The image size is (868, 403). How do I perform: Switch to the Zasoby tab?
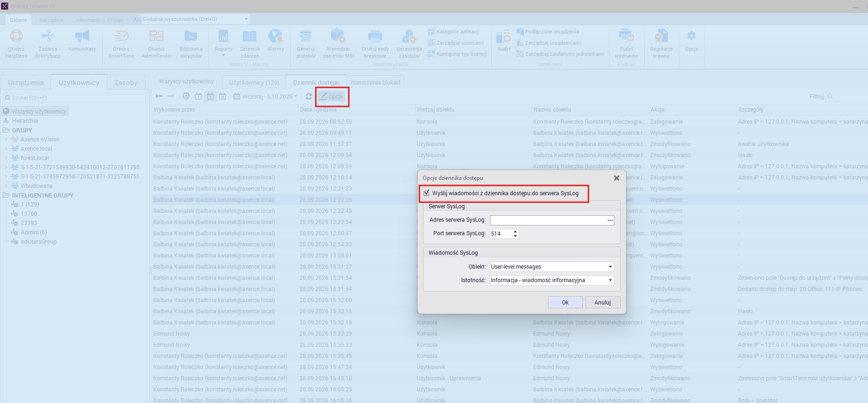(126, 82)
